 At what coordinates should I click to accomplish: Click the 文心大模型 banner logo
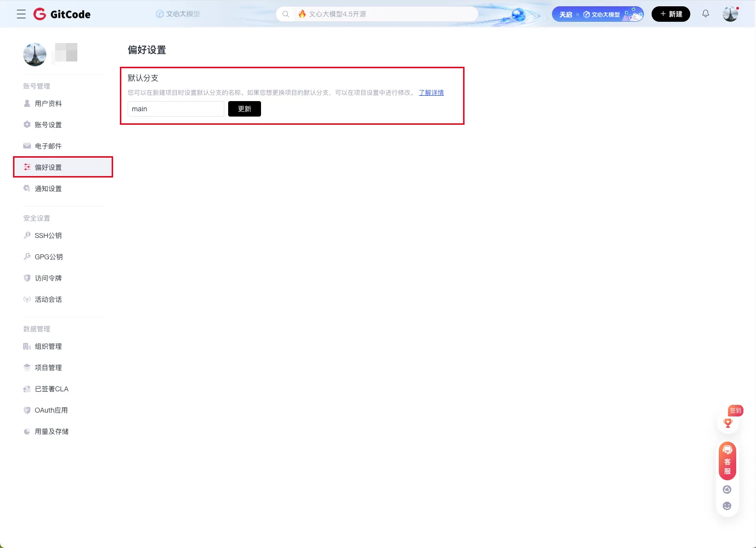coord(178,14)
